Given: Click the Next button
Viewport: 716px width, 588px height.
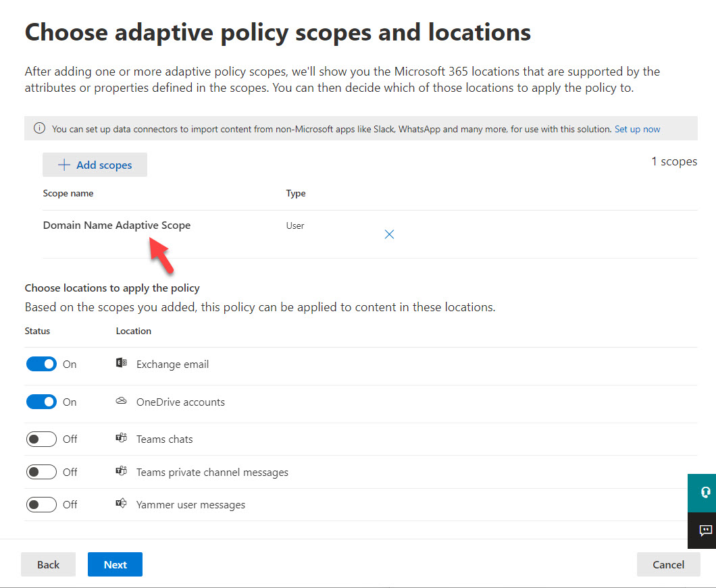Looking at the screenshot, I should (115, 564).
